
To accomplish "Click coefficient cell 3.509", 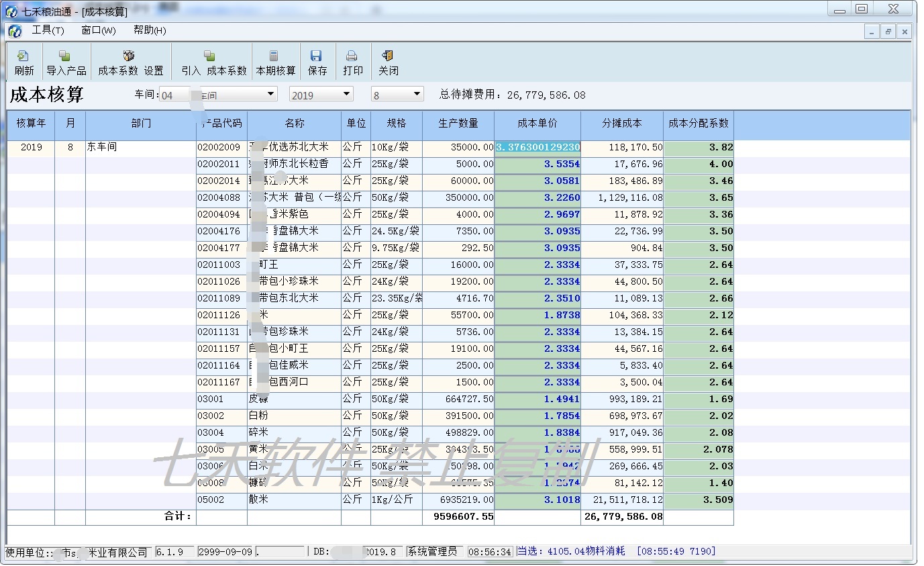I will coord(699,500).
